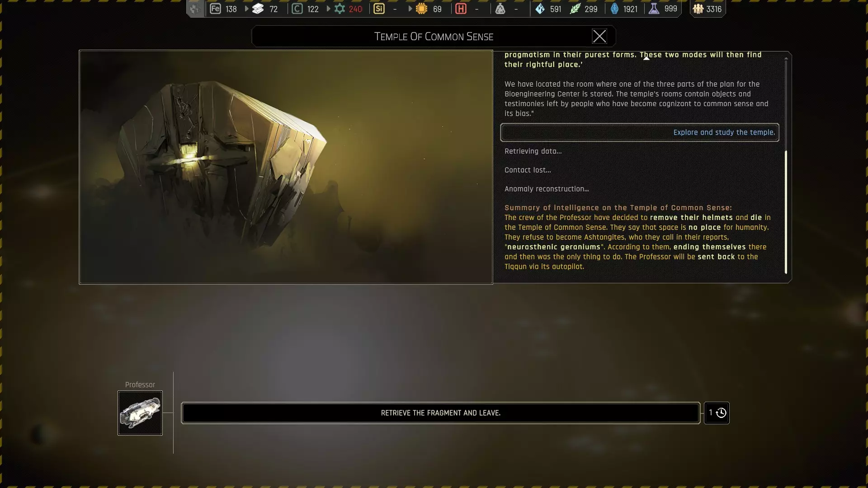The width and height of the screenshot is (868, 488).
Task: Expand the silicon-to-electronics conversion arrow
Action: pos(410,9)
